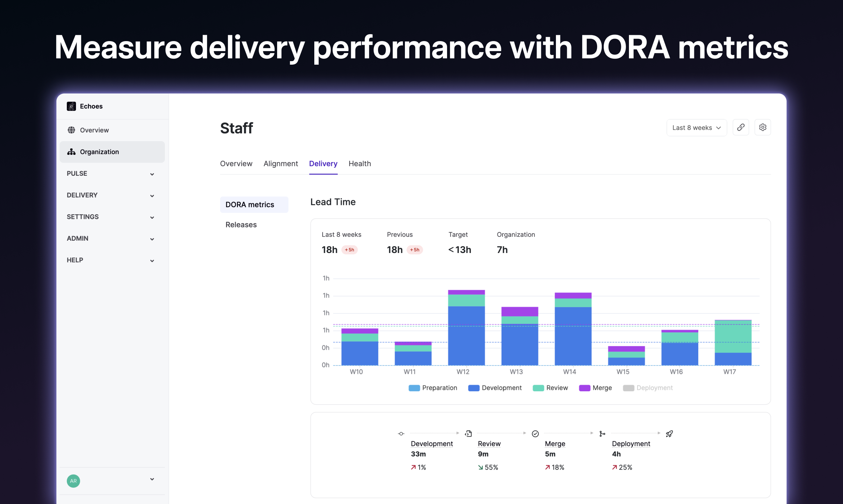This screenshot has height=504, width=843.
Task: Click the Overview globe icon in sidebar
Action: click(71, 130)
